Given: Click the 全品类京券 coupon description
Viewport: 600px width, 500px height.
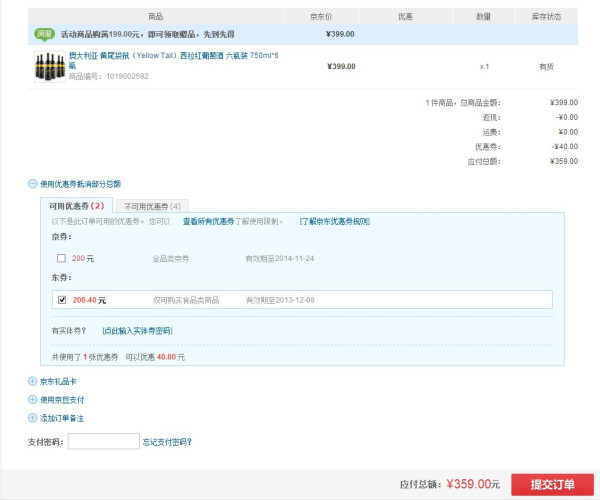Looking at the screenshot, I should [x=170, y=259].
